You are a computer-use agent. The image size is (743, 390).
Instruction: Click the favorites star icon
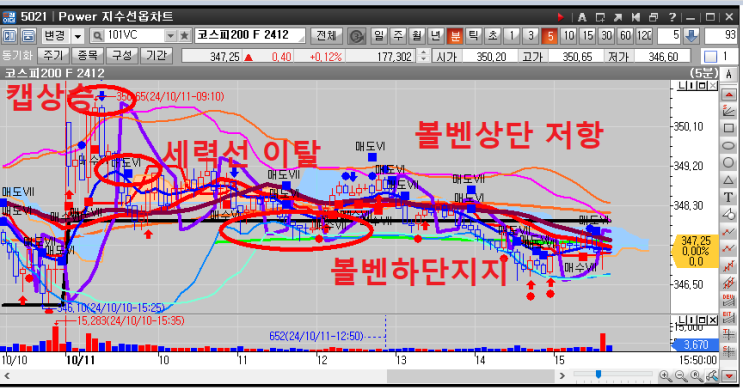pyautogui.click(x=184, y=36)
